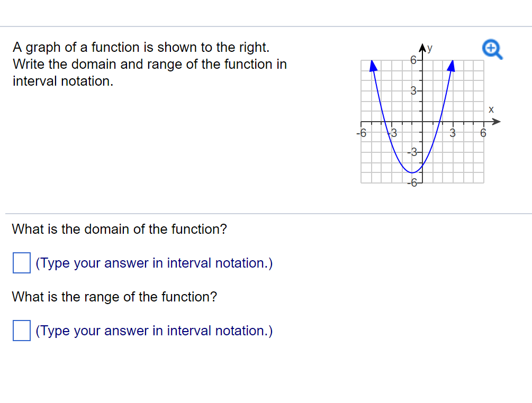Click the x-axis label on the graph

tap(491, 109)
